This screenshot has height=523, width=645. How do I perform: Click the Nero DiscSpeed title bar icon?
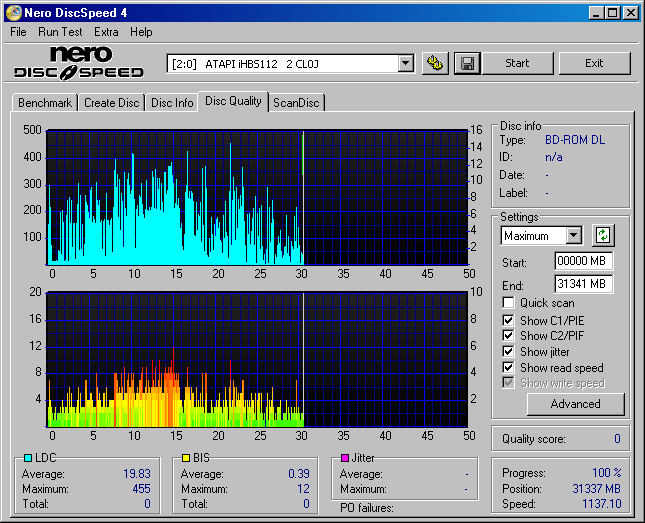coord(13,13)
